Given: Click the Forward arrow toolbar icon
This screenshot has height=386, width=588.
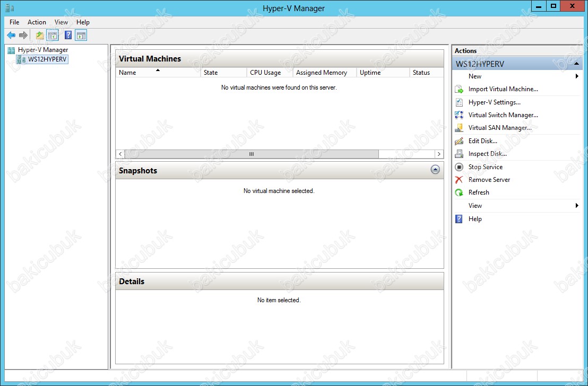Looking at the screenshot, I should (x=23, y=36).
